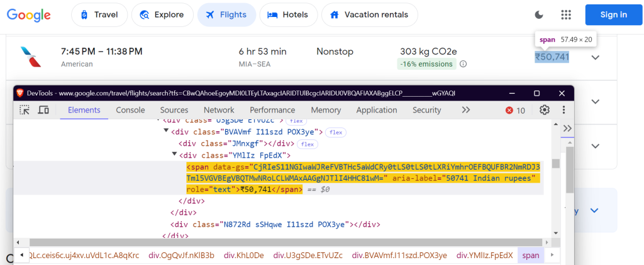Click the flex badge beside JMnxgf div

tap(308, 144)
